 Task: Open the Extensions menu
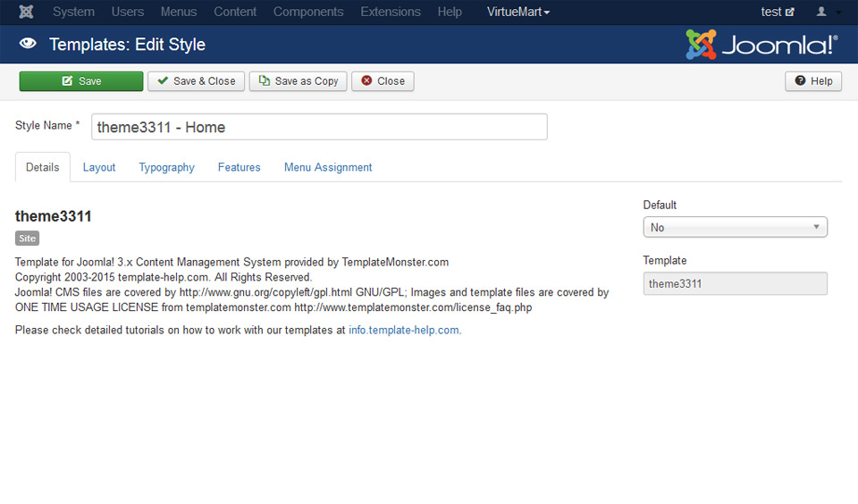coord(391,12)
